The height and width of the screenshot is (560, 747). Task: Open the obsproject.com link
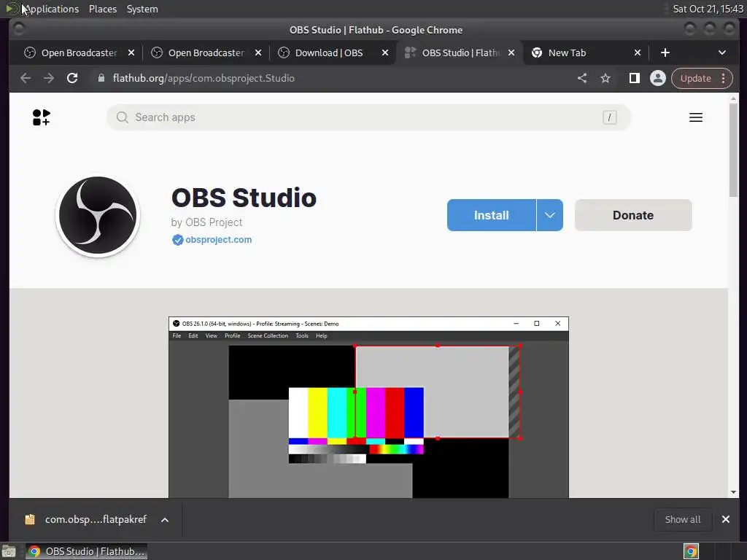(219, 239)
